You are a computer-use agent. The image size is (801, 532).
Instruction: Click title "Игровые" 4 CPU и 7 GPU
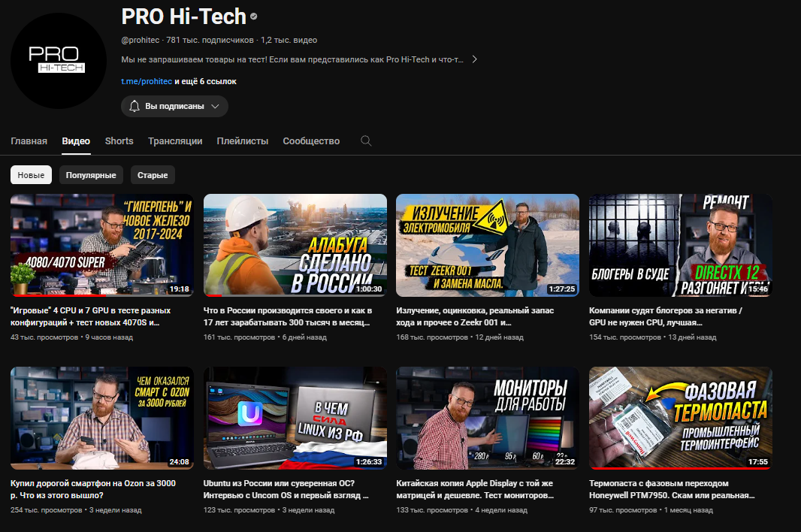click(x=90, y=316)
